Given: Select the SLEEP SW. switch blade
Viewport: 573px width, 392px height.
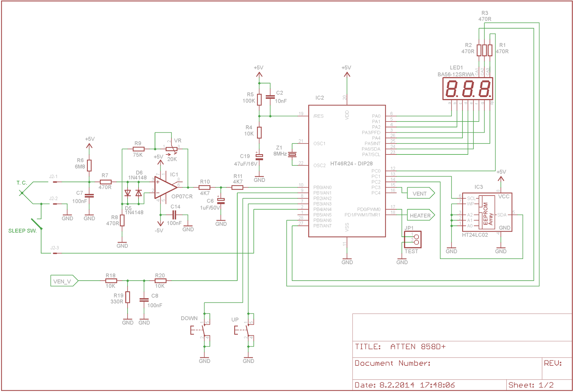Looking at the screenshot, I should [x=37, y=224].
